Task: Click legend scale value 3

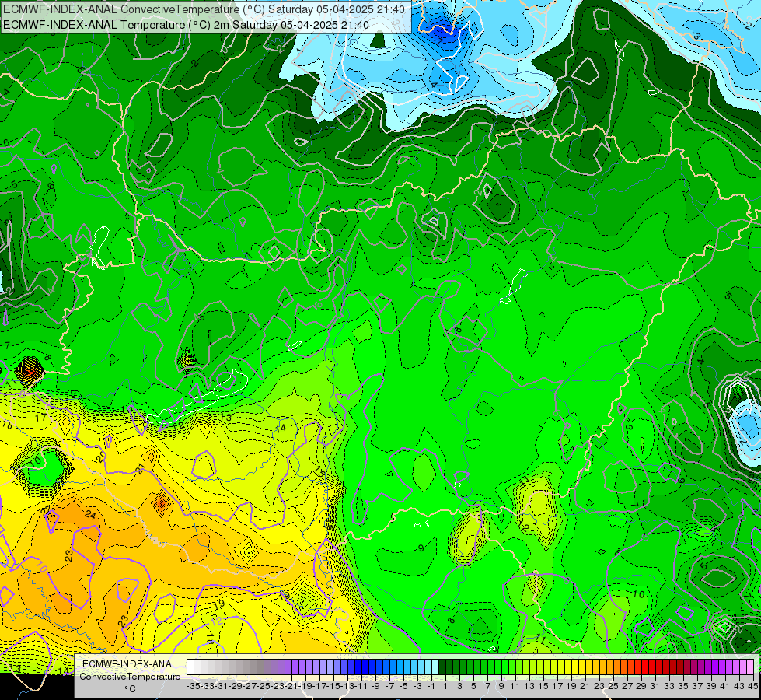Action: (459, 686)
